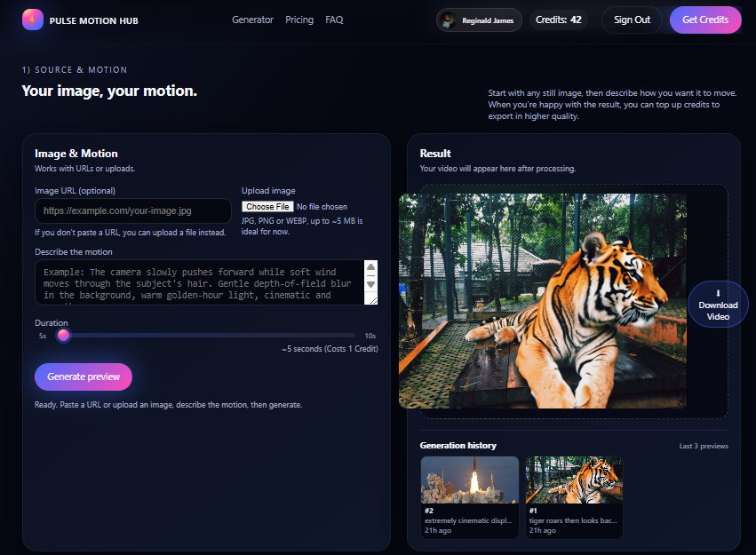
Task: Open the FAQ section
Action: coord(334,20)
